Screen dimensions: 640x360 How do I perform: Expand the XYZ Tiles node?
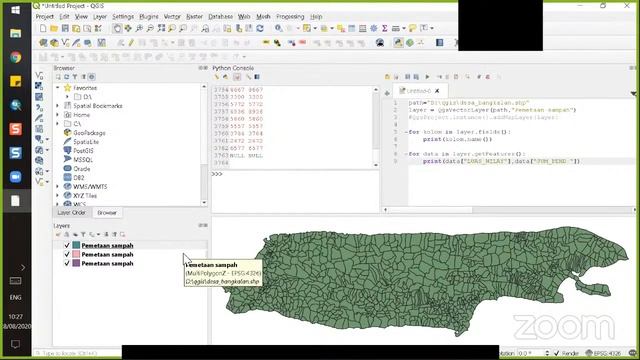pyautogui.click(x=58, y=196)
